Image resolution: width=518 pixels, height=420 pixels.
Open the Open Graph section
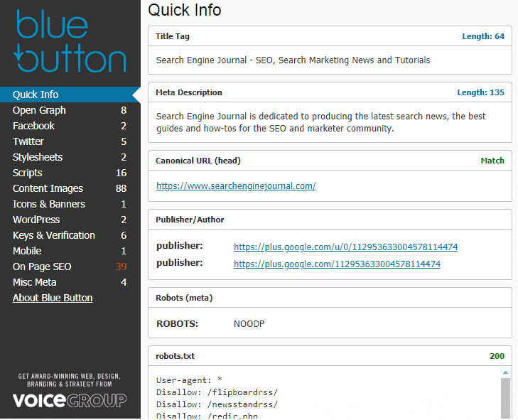tap(39, 110)
